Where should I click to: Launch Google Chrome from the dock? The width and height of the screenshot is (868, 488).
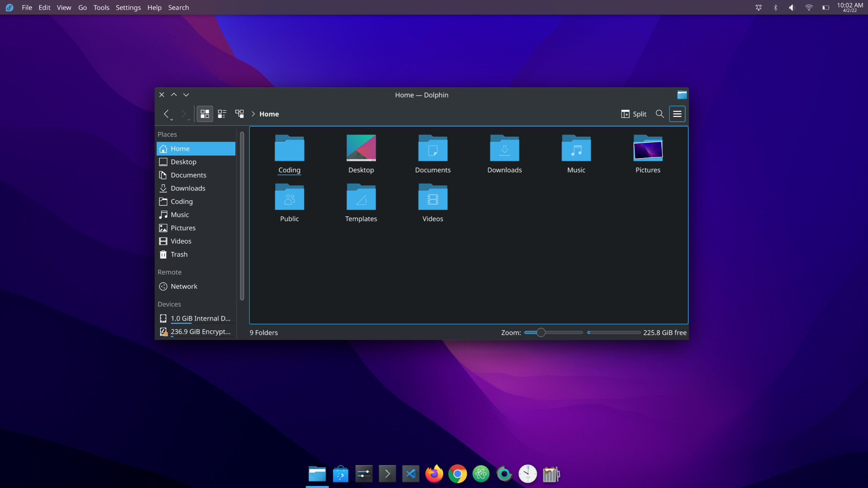pos(458,474)
